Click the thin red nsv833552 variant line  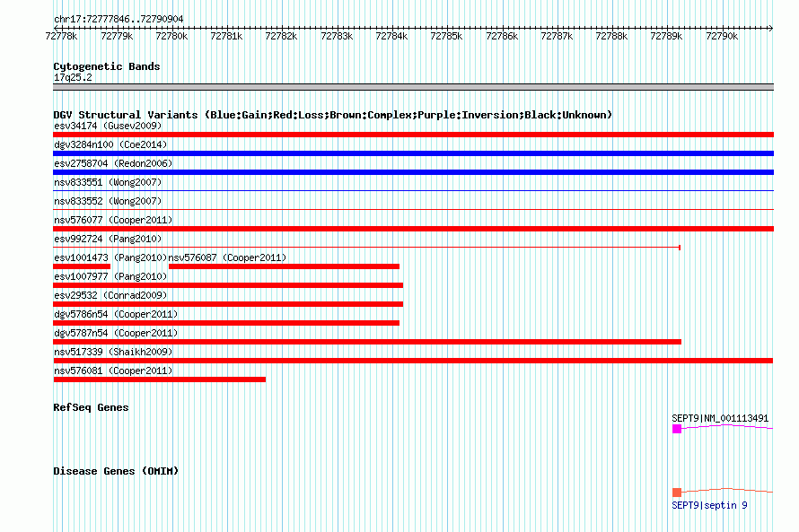413,210
